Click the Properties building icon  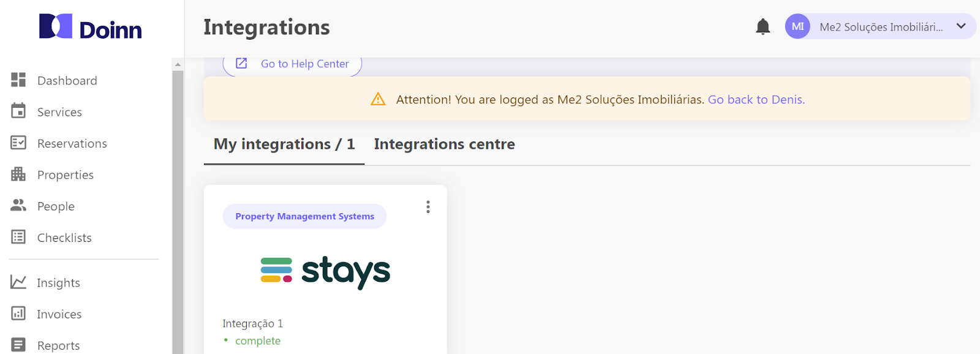(x=18, y=174)
